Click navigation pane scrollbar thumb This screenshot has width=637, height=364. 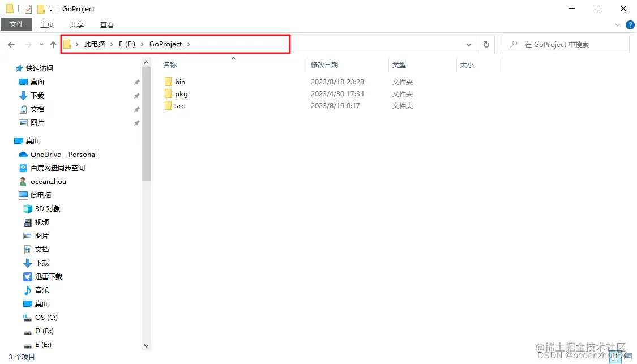coord(146,125)
